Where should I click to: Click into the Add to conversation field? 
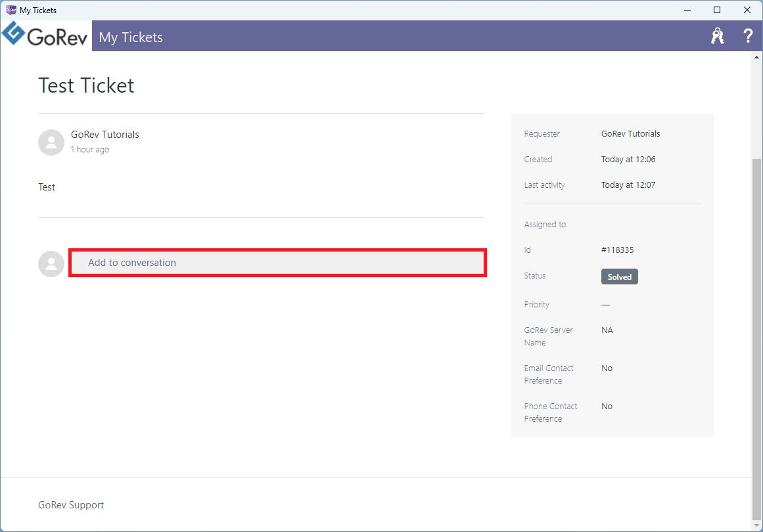[277, 263]
